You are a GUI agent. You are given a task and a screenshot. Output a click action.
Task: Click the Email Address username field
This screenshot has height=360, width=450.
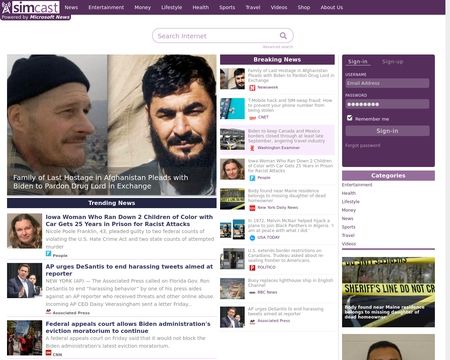tap(387, 83)
